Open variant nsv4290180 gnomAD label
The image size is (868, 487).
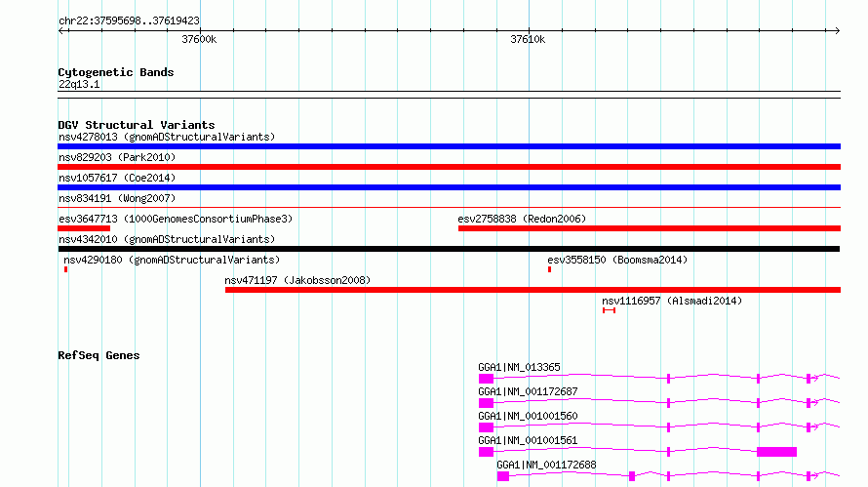tap(172, 260)
